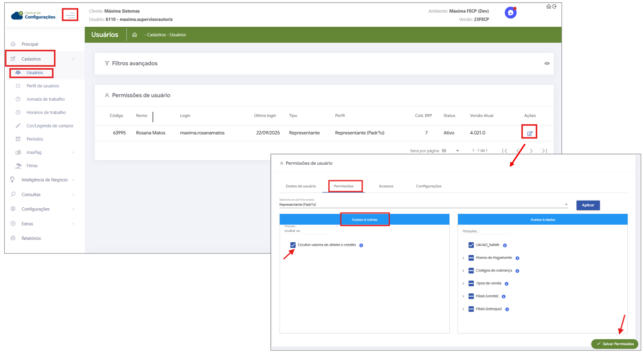Click the Salvar Permissões button
644x352 pixels.
(614, 344)
